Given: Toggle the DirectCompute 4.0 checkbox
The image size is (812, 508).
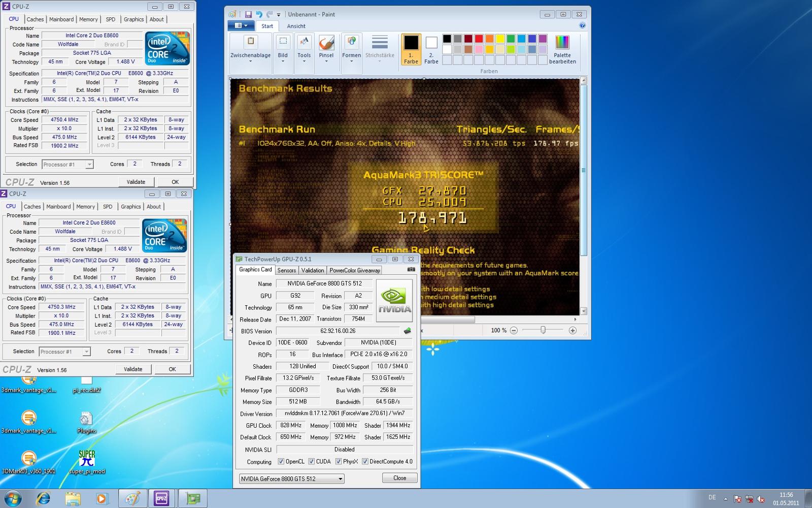Looking at the screenshot, I should pos(365,462).
